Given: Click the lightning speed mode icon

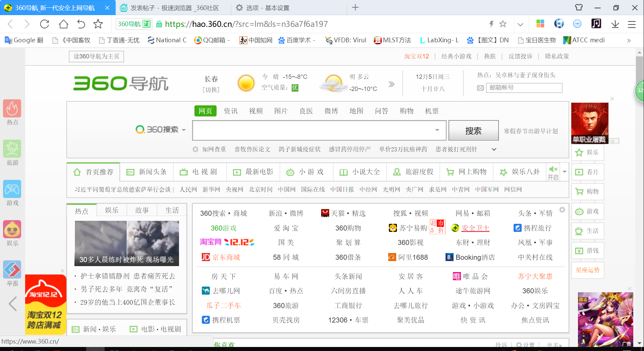Looking at the screenshot, I should pos(491,24).
